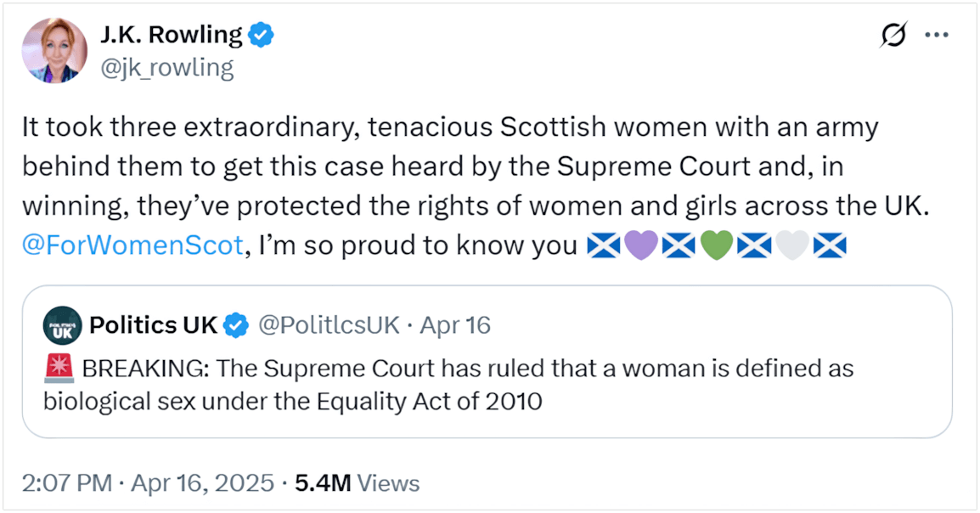980x513 pixels.
Task: Click the red siren emoji before BREAKING
Action: coord(59,369)
